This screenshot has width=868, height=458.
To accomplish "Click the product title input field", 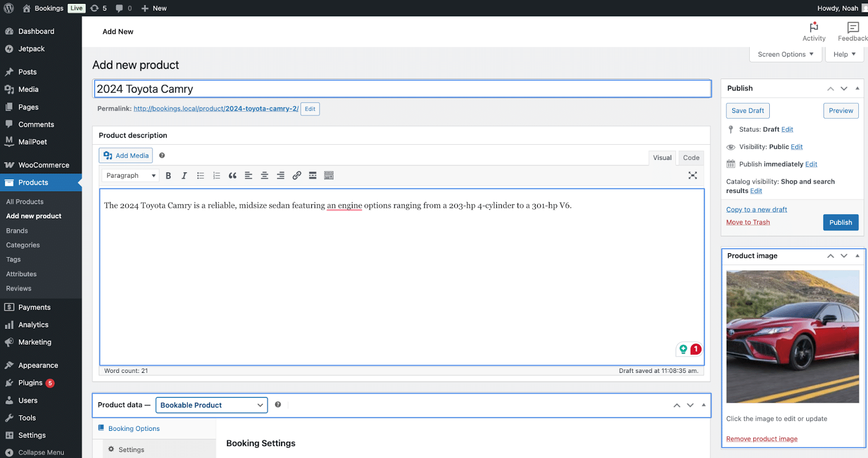I will point(402,89).
